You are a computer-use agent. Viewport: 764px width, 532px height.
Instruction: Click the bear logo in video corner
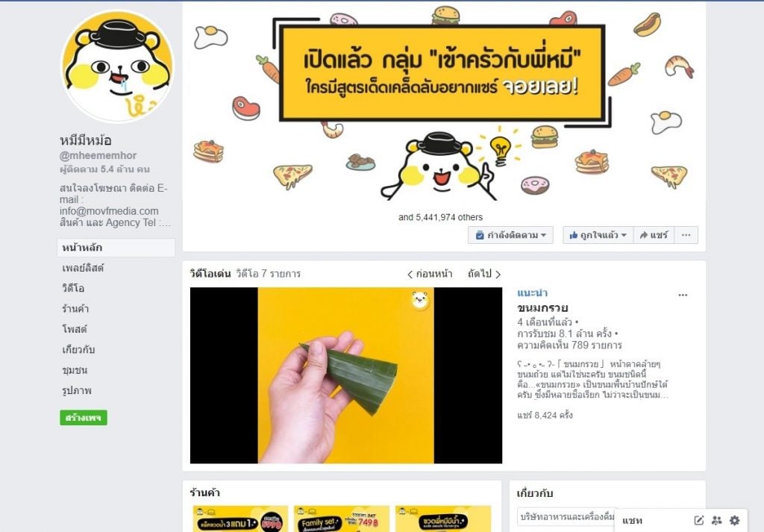(x=419, y=300)
